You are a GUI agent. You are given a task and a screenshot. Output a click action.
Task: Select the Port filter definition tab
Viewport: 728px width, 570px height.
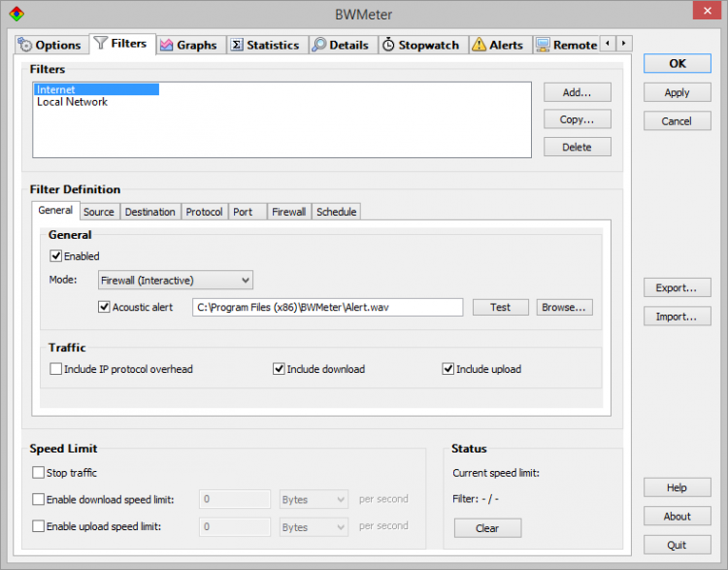point(248,212)
